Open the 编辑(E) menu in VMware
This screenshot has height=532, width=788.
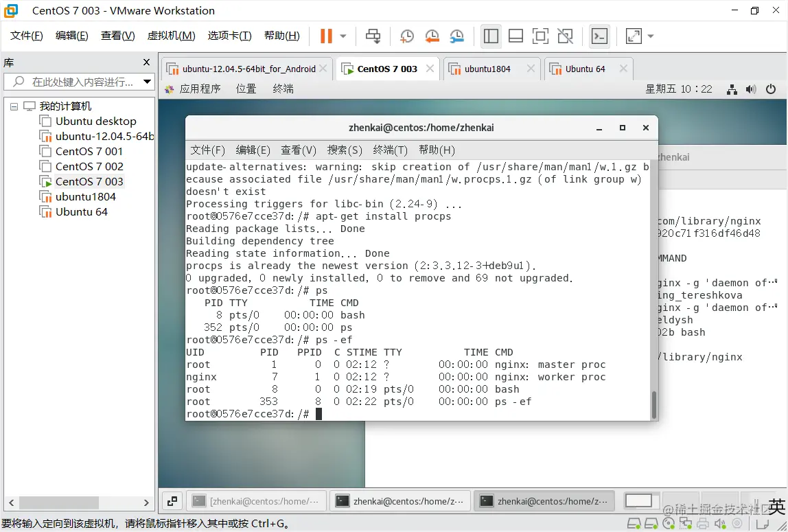coord(72,36)
